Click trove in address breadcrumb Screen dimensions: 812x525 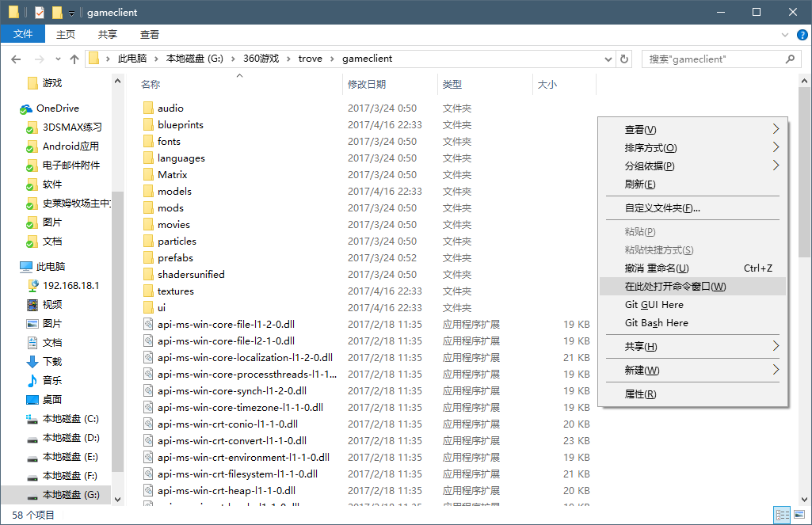[311, 59]
